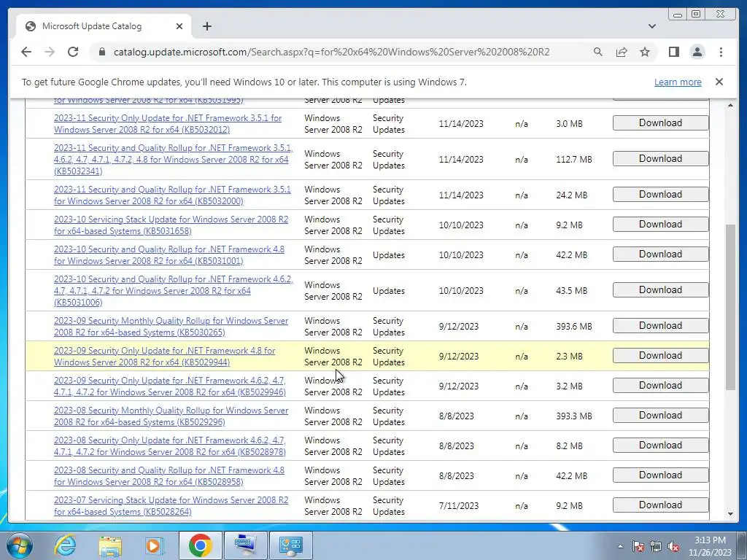Screen dimensions: 747x560
Task: Download the 7/11/2023 KB5028264 update
Action: point(660,505)
